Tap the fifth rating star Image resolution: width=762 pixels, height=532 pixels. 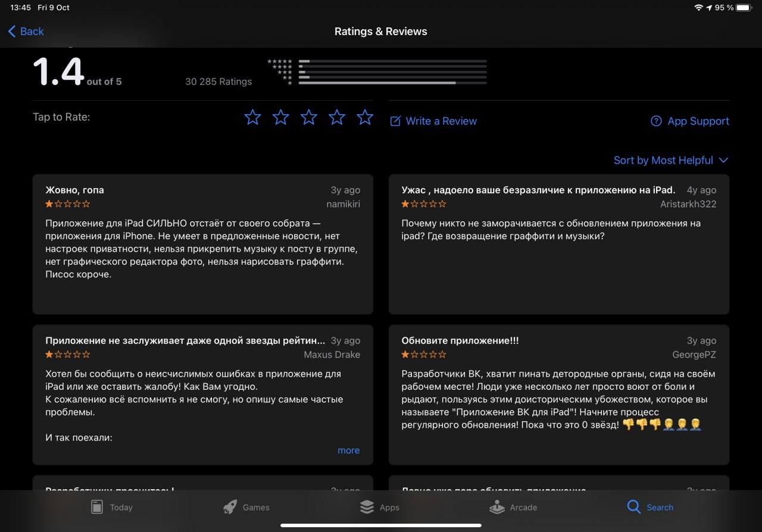coord(365,117)
